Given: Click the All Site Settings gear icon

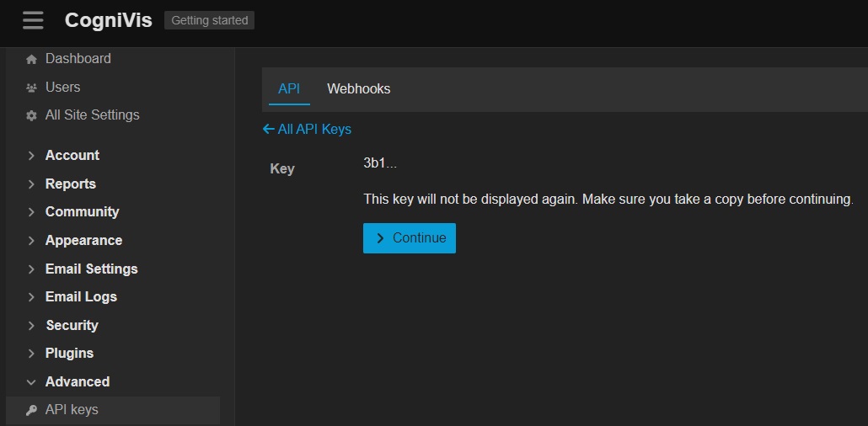Looking at the screenshot, I should [x=32, y=115].
